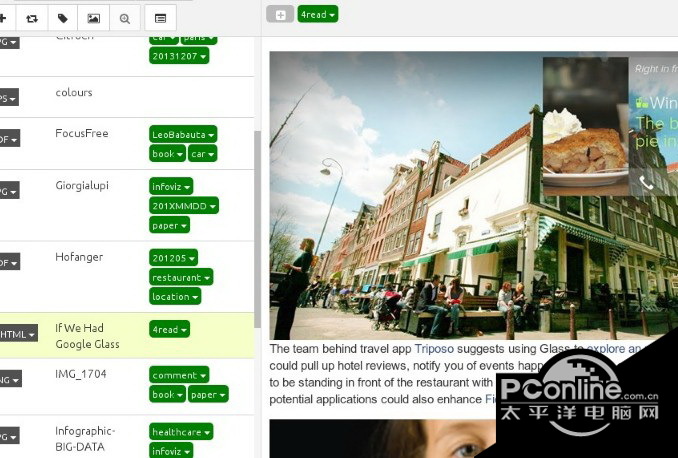Click the list view toolbar icon
This screenshot has height=458, width=678.
(160, 18)
